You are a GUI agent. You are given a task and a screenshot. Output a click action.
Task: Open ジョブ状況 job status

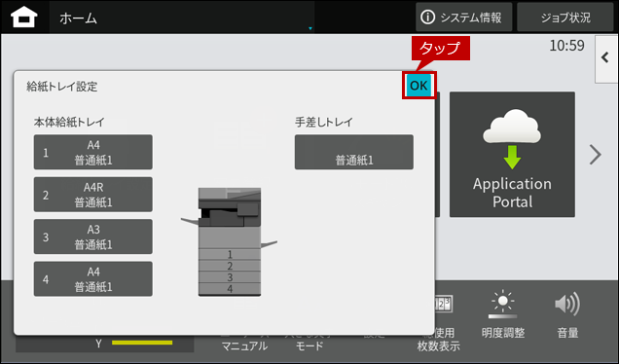click(564, 18)
